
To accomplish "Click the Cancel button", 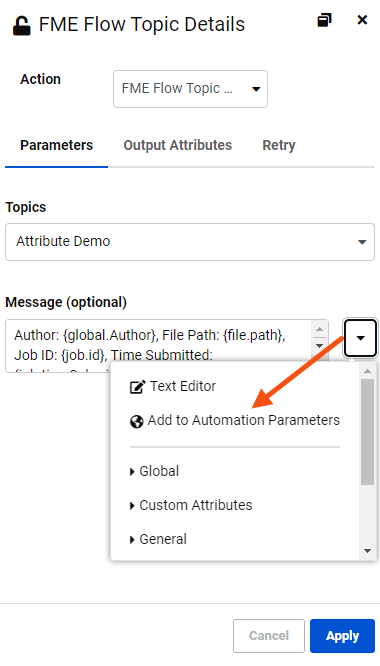I will (x=269, y=636).
